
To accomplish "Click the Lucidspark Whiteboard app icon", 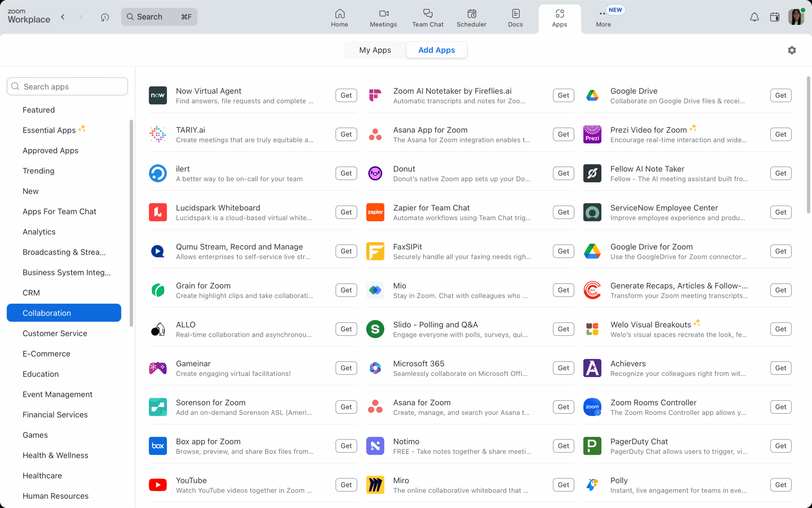I will [158, 212].
